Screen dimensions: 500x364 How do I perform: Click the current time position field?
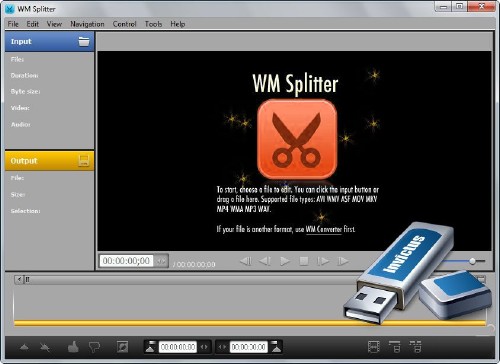[x=126, y=261]
